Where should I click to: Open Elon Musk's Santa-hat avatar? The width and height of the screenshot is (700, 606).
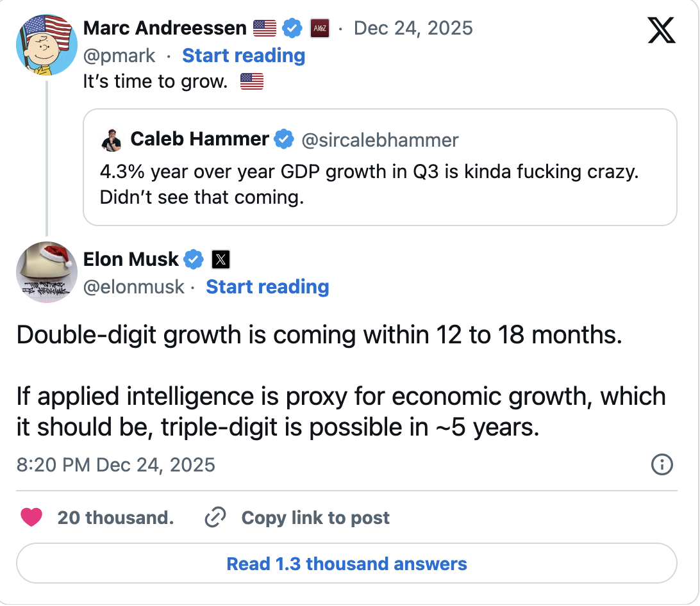point(46,272)
